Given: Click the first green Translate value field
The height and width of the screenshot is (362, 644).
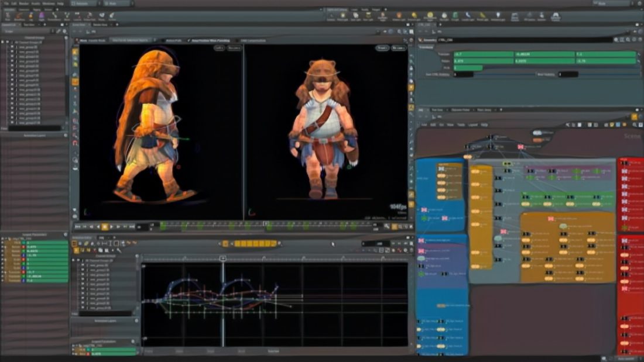Looking at the screenshot, I should [484, 54].
